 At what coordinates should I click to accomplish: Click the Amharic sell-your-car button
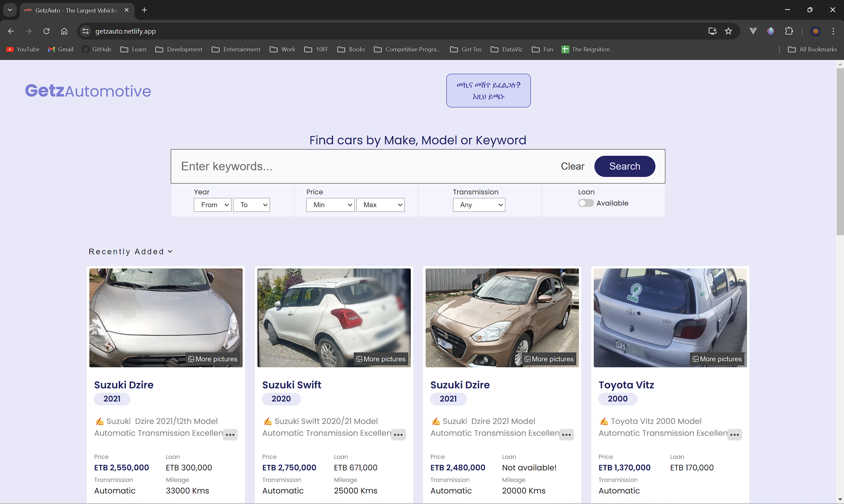pos(489,91)
